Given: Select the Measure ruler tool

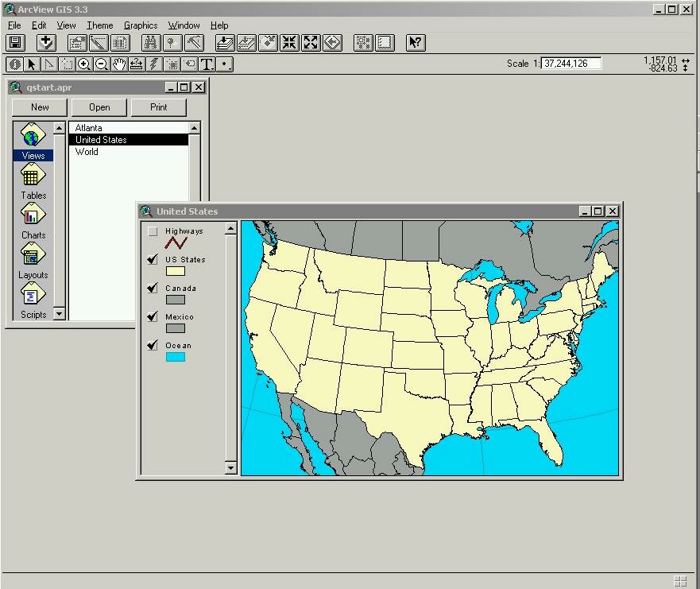Looking at the screenshot, I should 136,64.
